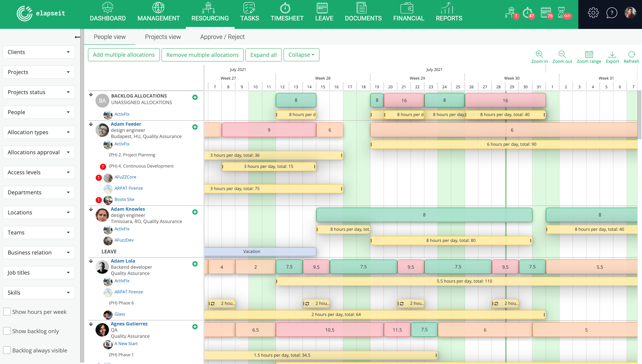The image size is (642, 364).
Task: Click Add multiple allocations button
Action: [x=124, y=55]
